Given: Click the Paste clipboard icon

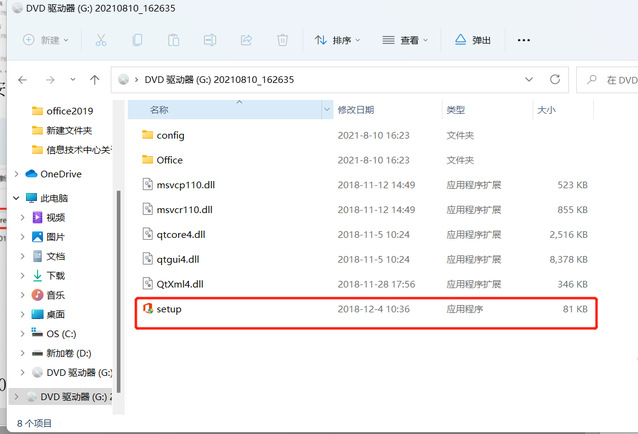Looking at the screenshot, I should (173, 41).
